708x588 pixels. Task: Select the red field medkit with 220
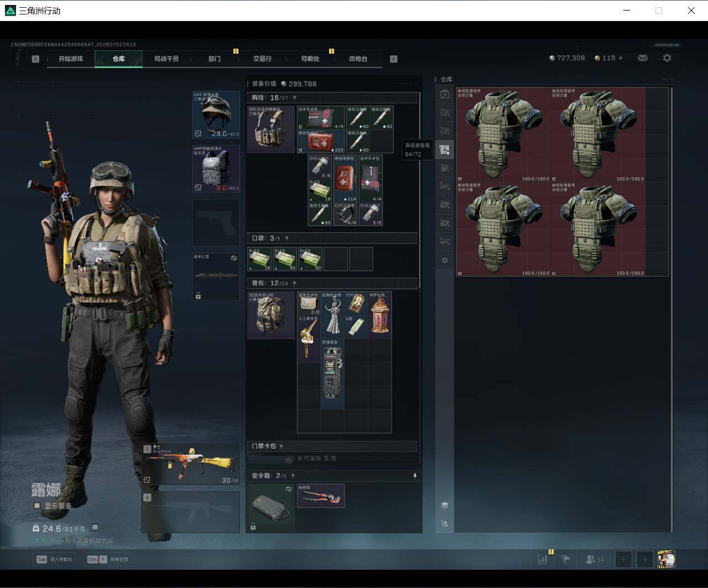pos(321,142)
